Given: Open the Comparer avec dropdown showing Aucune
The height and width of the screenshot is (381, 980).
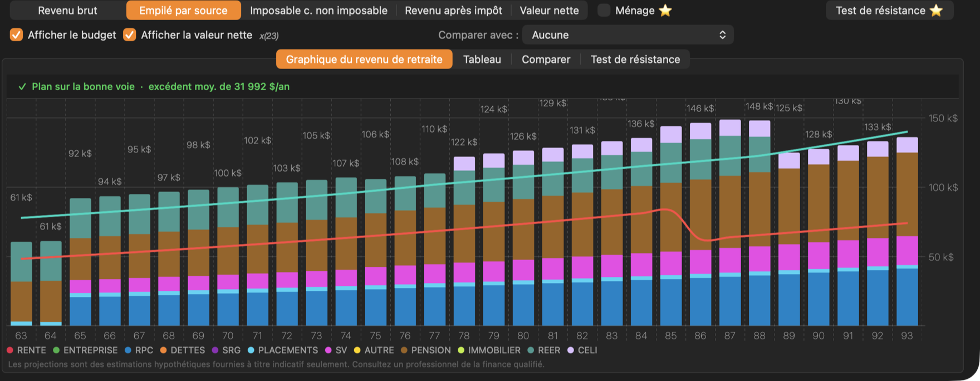Looking at the screenshot, I should coord(628,35).
